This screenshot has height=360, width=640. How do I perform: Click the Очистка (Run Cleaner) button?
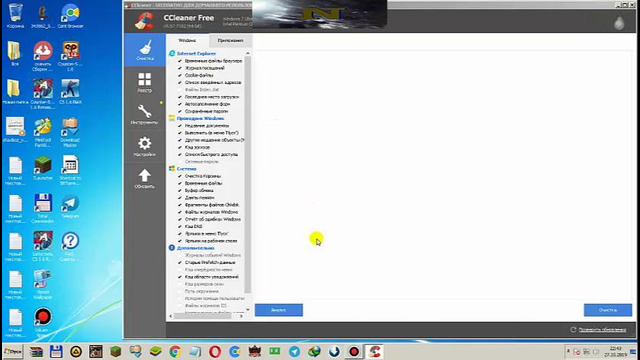coord(608,310)
